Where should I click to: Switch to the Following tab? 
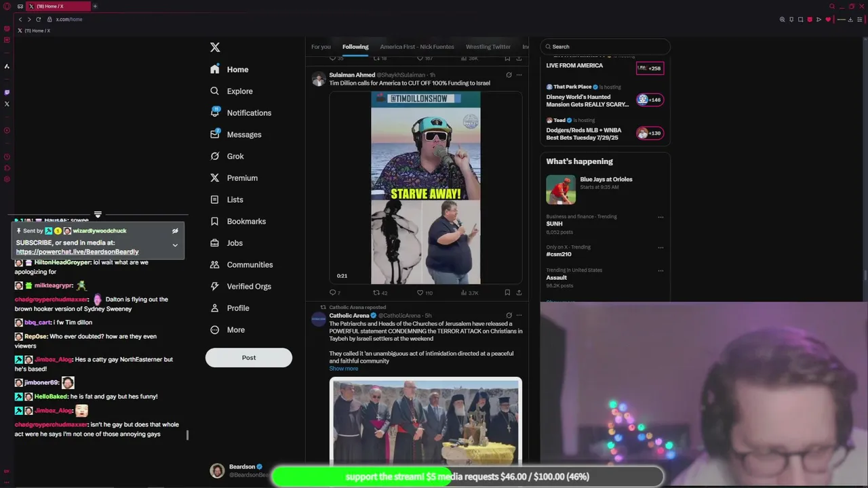(355, 47)
